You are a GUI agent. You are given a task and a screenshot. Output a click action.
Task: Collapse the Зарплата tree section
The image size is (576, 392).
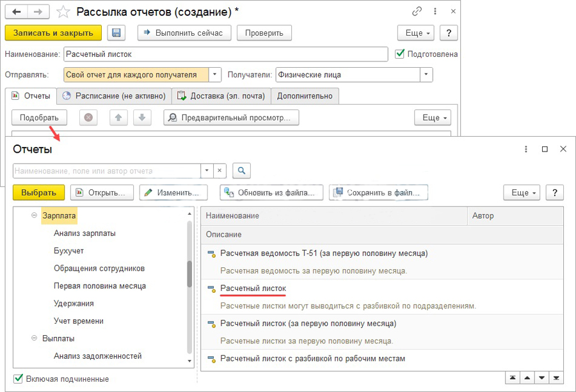tap(35, 216)
